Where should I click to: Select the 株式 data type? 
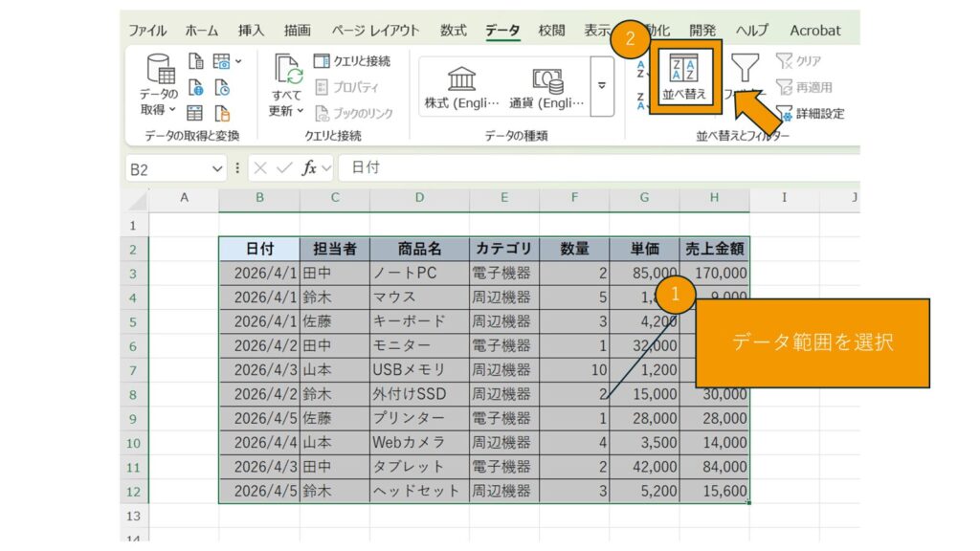[x=462, y=87]
